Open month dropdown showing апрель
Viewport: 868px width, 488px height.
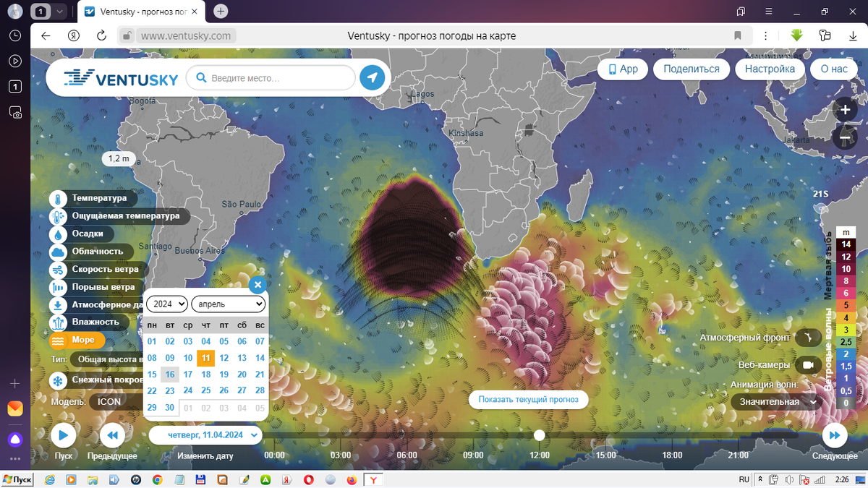[229, 304]
